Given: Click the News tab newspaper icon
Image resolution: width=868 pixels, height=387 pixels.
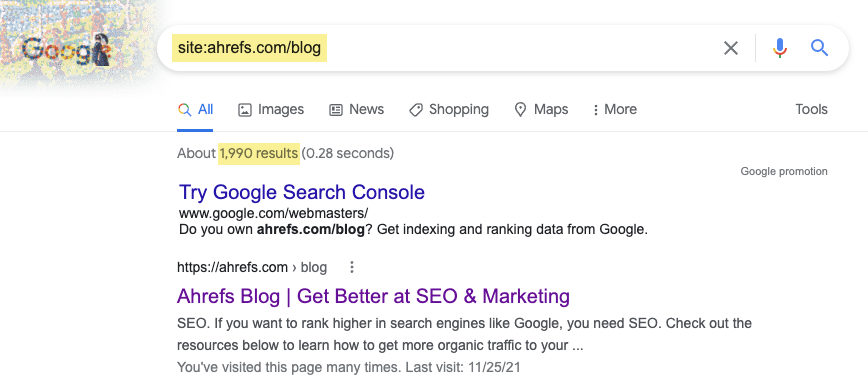Looking at the screenshot, I should pyautogui.click(x=336, y=110).
